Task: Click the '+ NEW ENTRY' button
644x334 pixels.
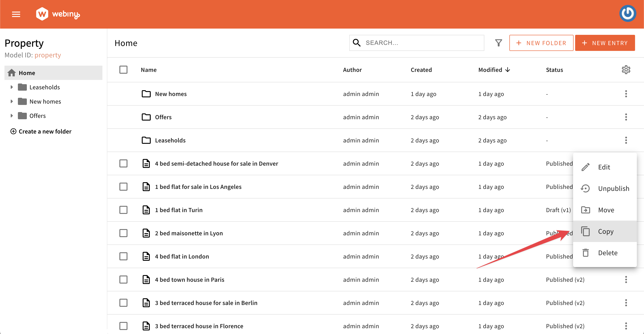Action: pos(606,43)
